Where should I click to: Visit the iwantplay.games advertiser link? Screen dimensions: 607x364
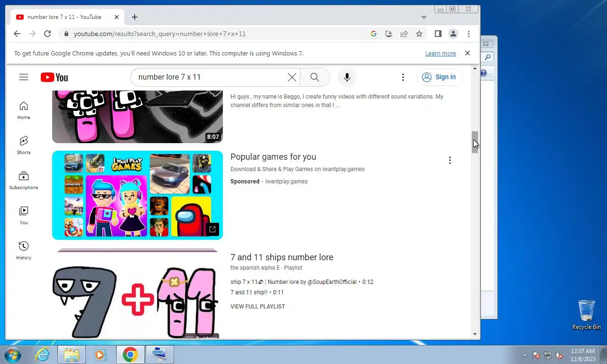pyautogui.click(x=286, y=182)
